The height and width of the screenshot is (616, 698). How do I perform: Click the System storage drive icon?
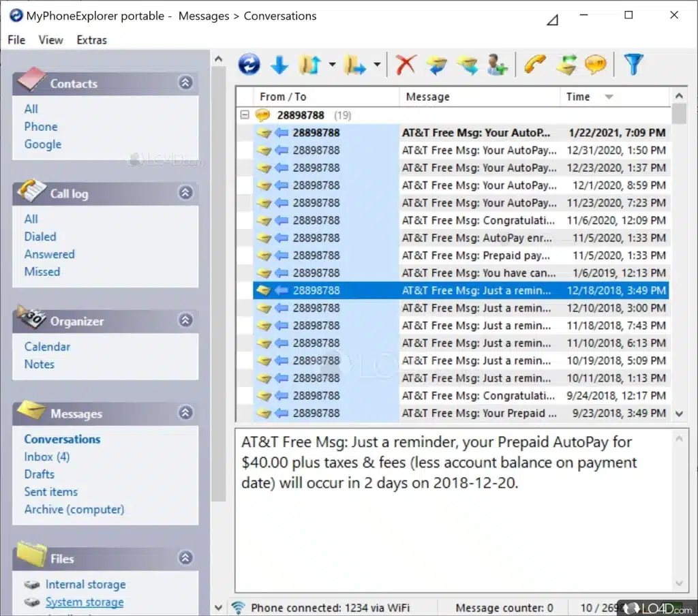pos(32,602)
